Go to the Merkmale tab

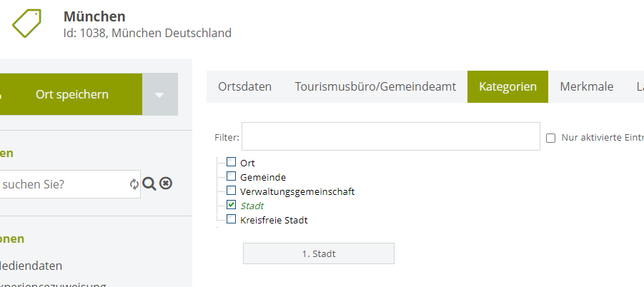587,86
